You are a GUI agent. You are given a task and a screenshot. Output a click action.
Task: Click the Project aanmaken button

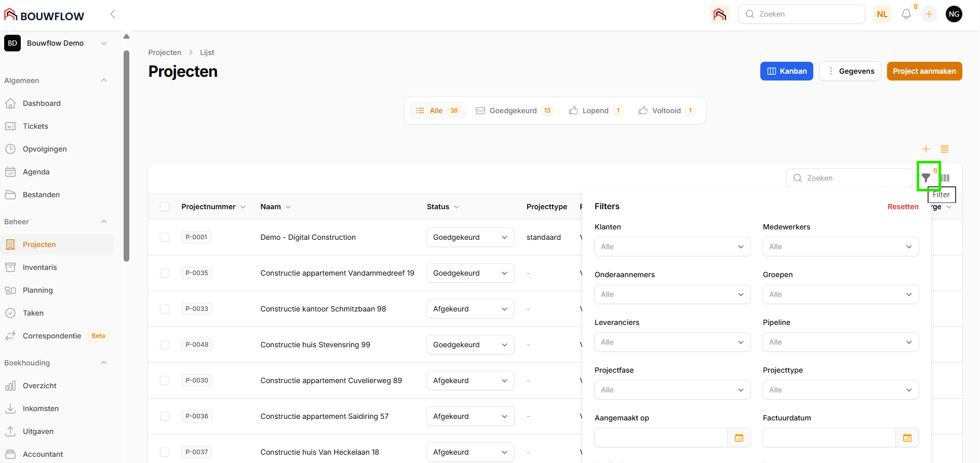pos(924,71)
